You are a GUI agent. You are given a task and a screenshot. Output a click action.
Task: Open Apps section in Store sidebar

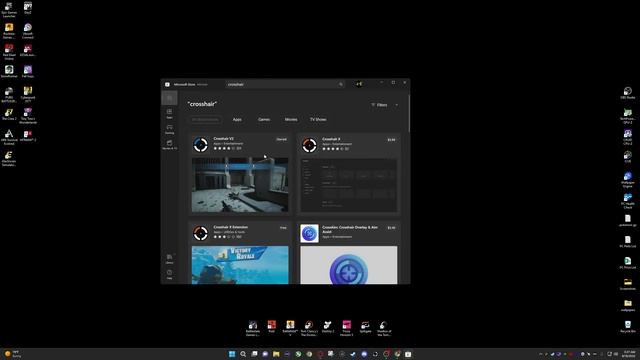169,113
